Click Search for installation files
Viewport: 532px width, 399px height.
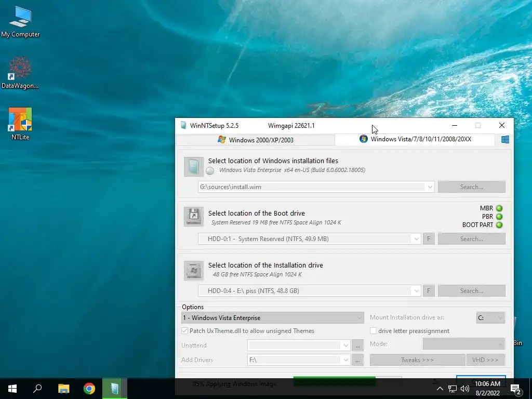click(471, 187)
